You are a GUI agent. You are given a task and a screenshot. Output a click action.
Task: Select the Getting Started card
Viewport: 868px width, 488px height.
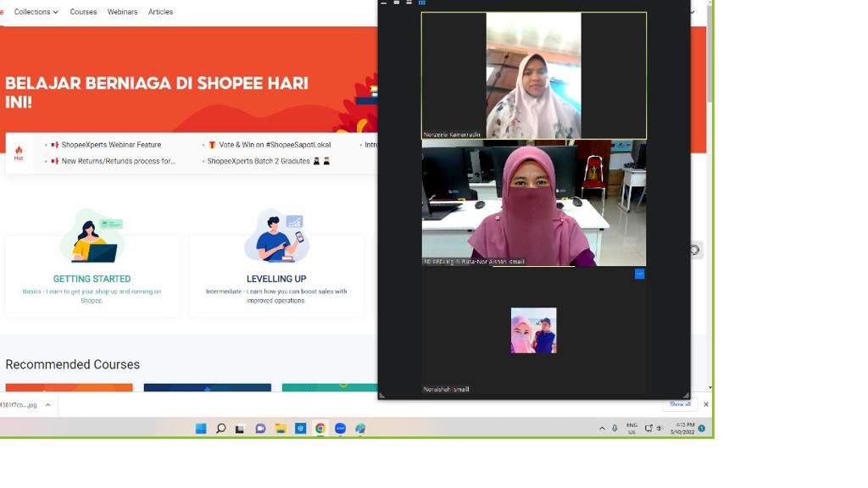point(92,263)
